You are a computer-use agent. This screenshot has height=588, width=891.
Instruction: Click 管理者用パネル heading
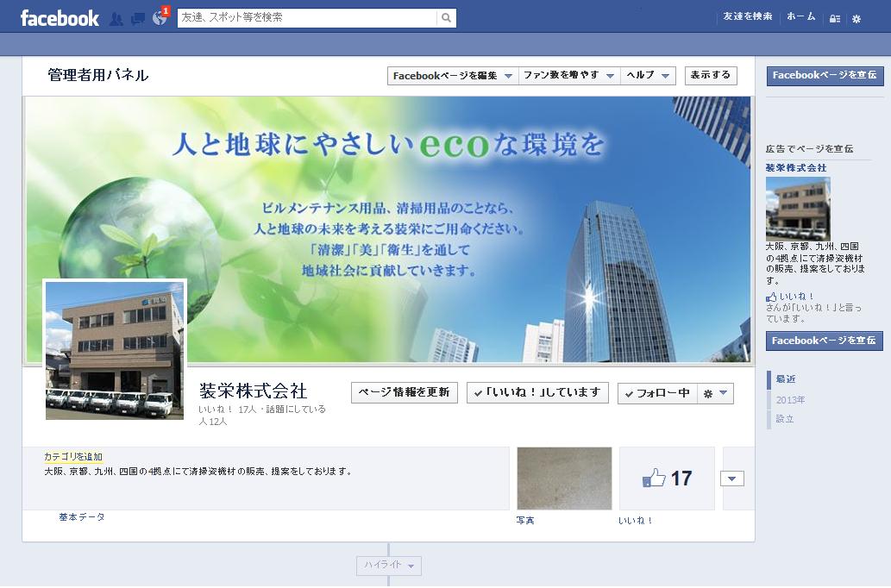97,75
